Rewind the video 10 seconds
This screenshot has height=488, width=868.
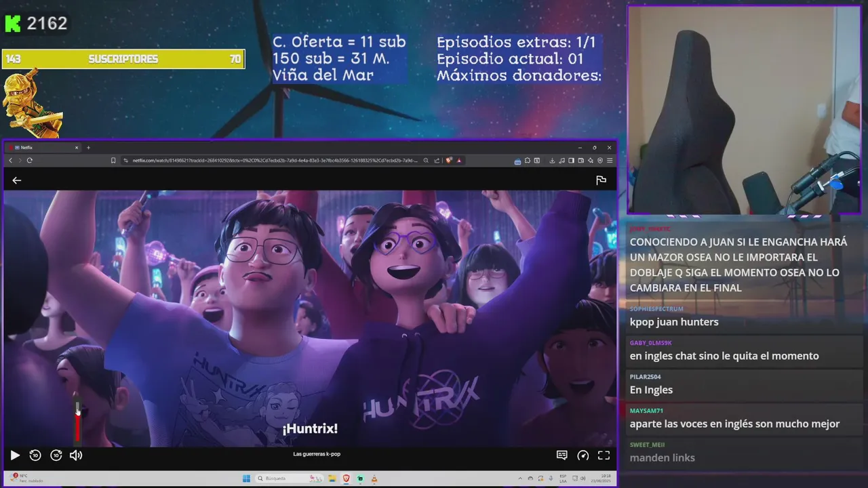tap(35, 455)
